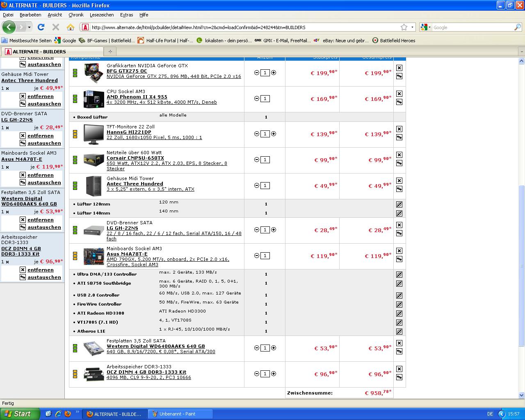
Task: Open the Extras menu
Action: coord(127,14)
